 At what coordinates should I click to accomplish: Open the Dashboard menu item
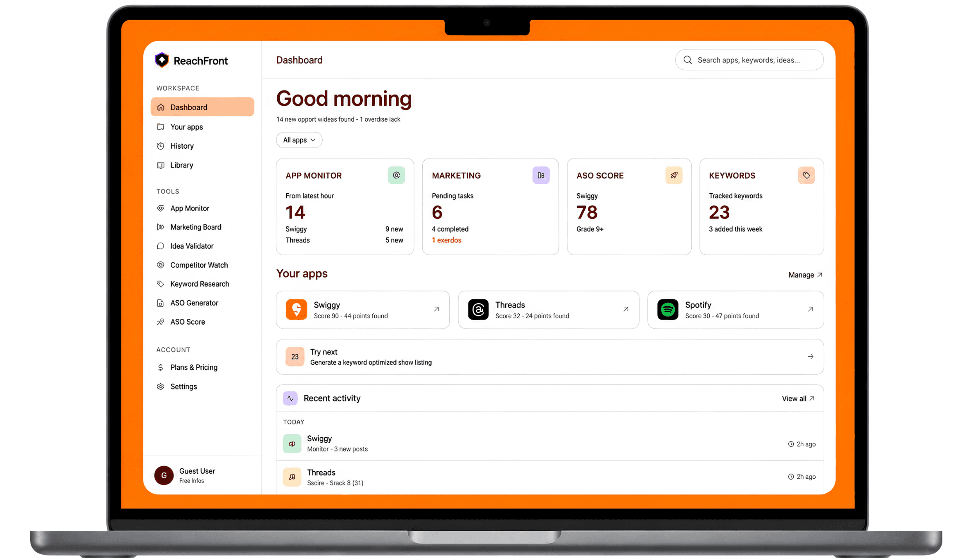(x=202, y=107)
